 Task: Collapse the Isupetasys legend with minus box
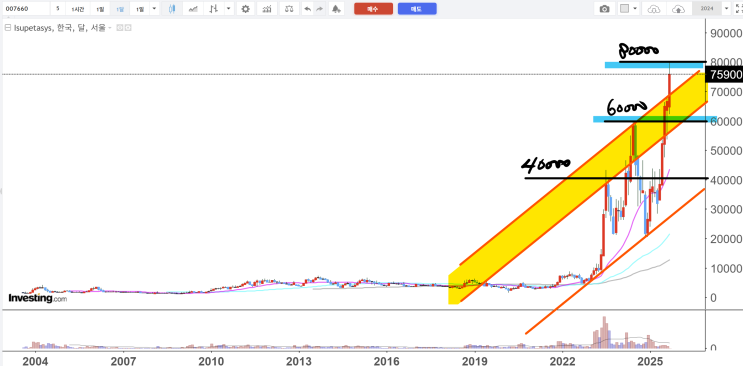coord(7,28)
